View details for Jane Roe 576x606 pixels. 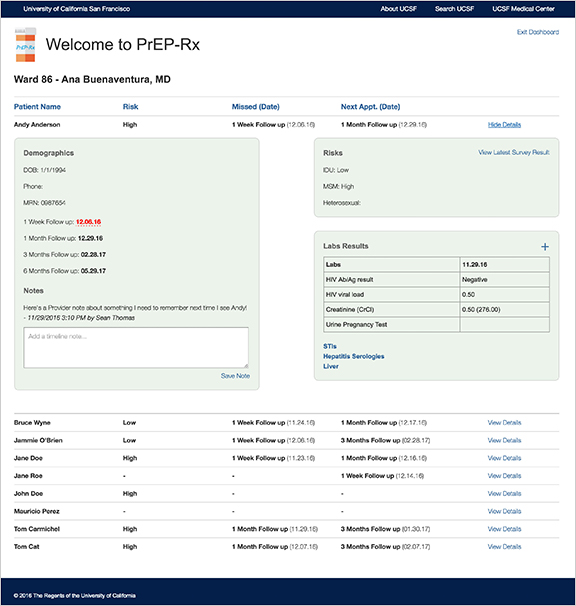(x=504, y=476)
